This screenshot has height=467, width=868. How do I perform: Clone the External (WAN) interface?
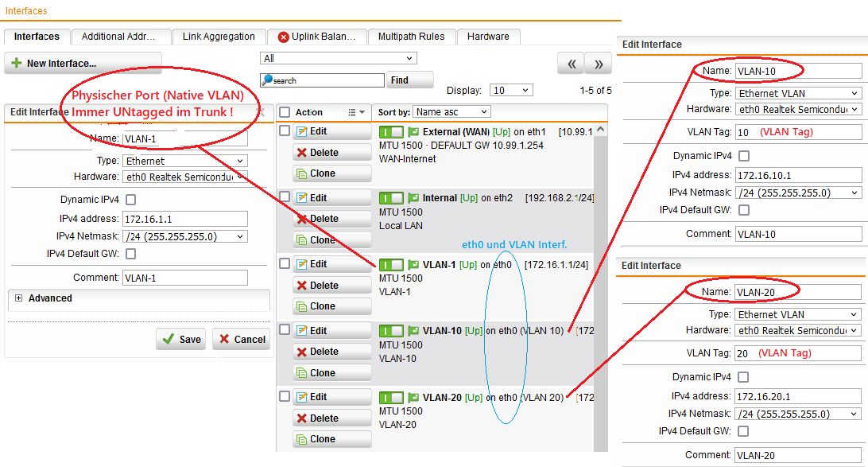pyautogui.click(x=331, y=173)
